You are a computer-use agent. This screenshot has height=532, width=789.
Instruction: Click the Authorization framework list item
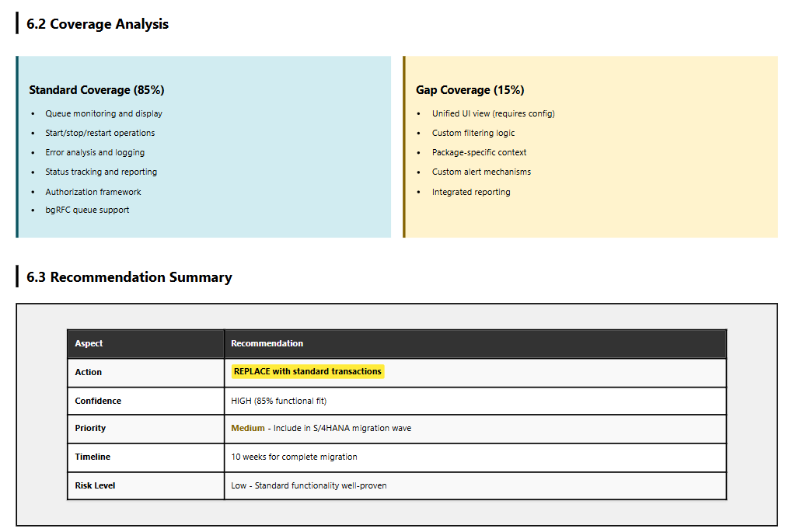[93, 192]
